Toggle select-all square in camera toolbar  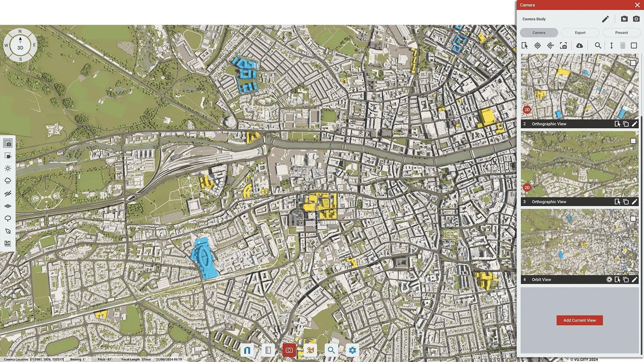(x=634, y=46)
